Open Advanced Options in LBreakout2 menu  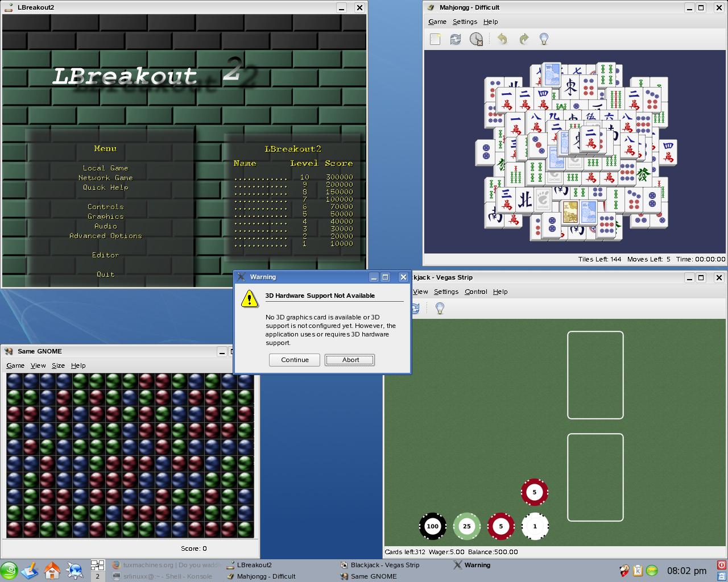(105, 236)
